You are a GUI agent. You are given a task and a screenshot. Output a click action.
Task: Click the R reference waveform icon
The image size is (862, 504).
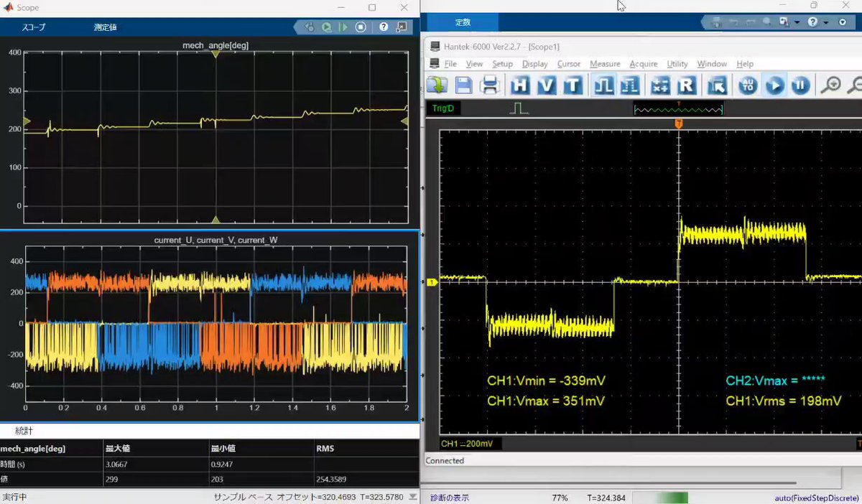click(x=687, y=85)
